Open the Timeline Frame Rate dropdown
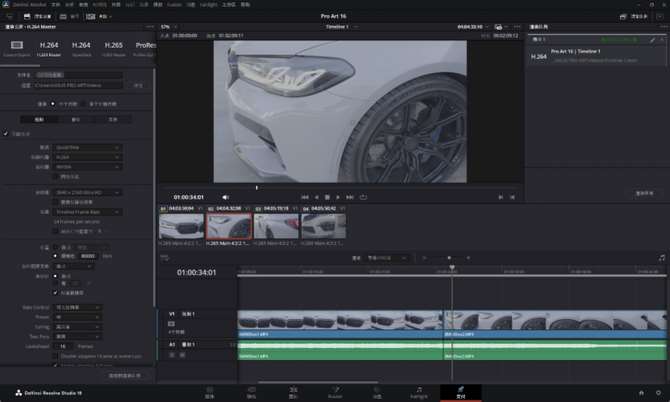 88,212
